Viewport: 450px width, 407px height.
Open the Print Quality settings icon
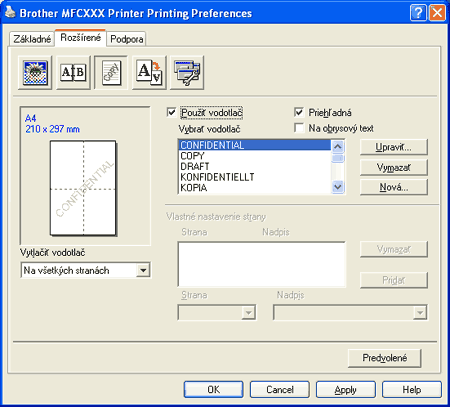35,73
